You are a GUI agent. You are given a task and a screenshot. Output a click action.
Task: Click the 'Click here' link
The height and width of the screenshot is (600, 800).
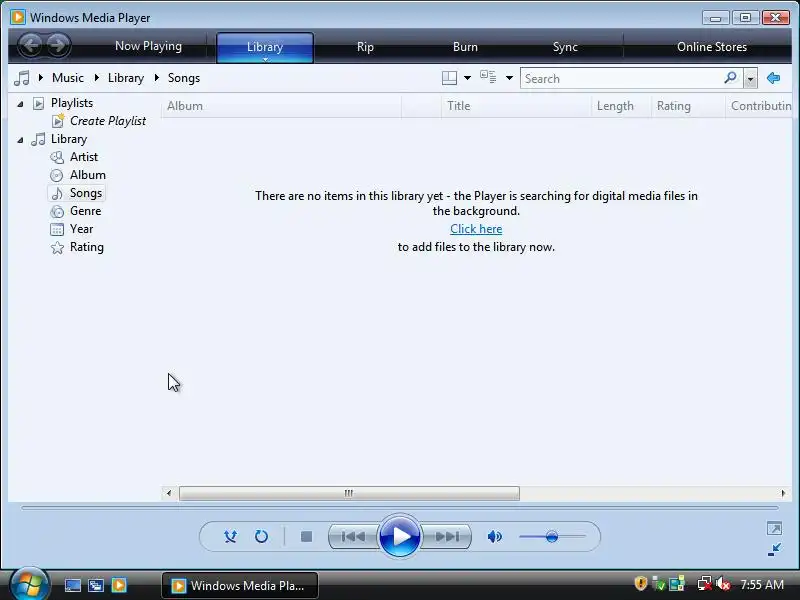point(476,229)
